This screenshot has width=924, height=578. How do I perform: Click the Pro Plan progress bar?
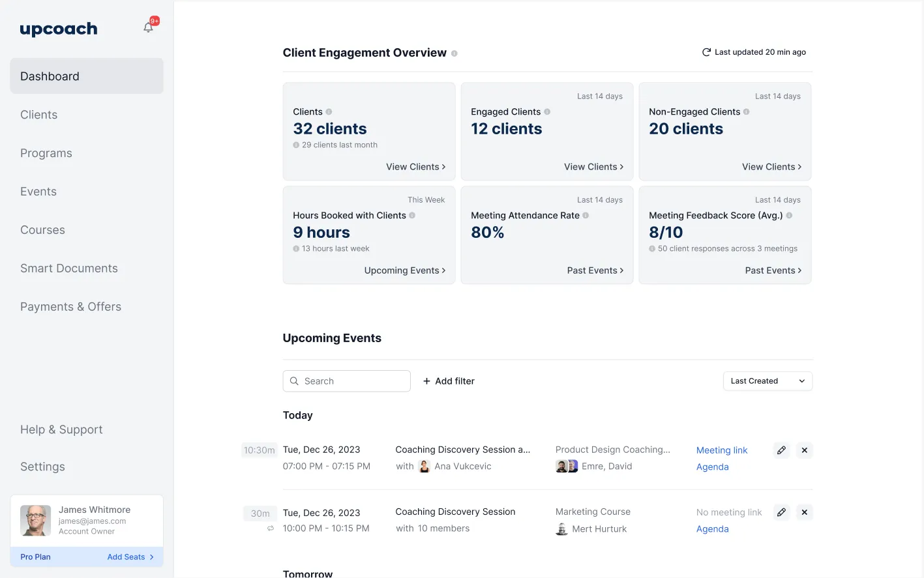(87, 556)
